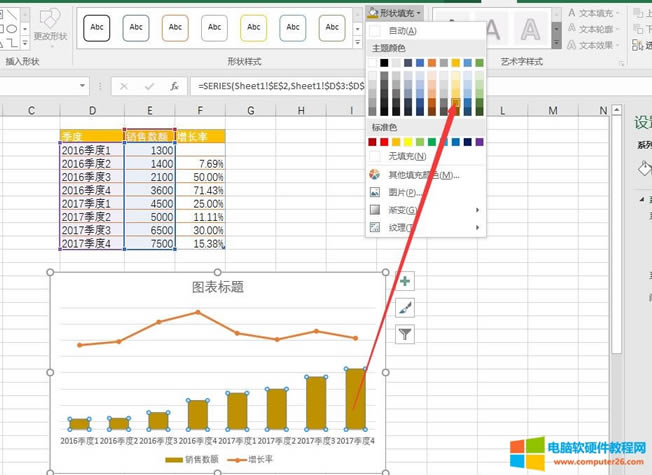
Task: Pick the dark gold theme color swatch
Action: (x=455, y=101)
